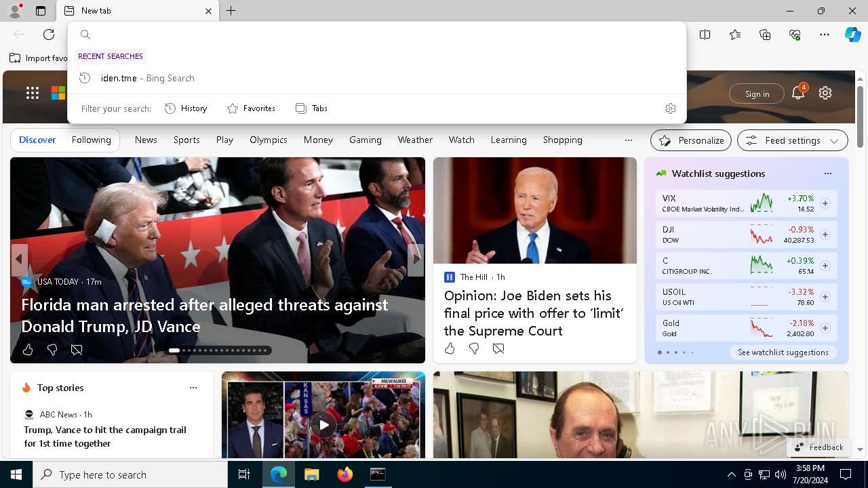This screenshot has width=868, height=488.
Task: Filter search by Favorites
Action: [251, 108]
